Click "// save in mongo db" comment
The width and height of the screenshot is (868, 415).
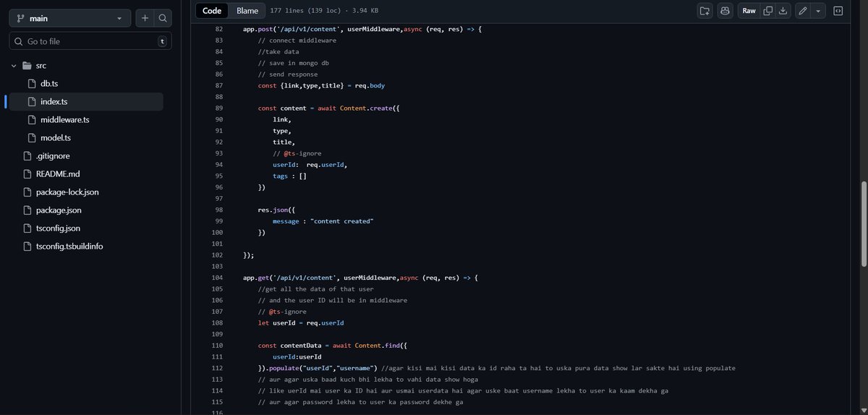pos(294,63)
